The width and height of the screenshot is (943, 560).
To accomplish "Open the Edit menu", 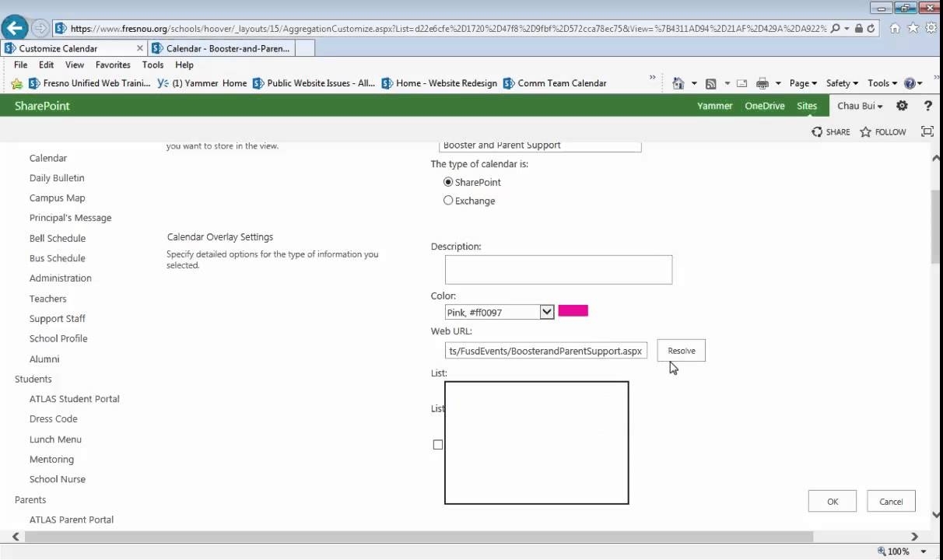I will pyautogui.click(x=47, y=65).
